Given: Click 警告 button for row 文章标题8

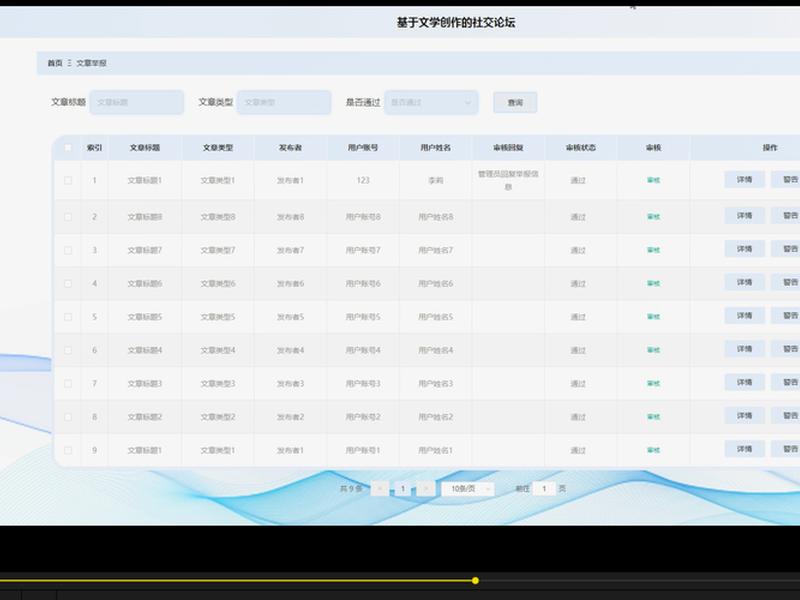Looking at the screenshot, I should click(786, 216).
